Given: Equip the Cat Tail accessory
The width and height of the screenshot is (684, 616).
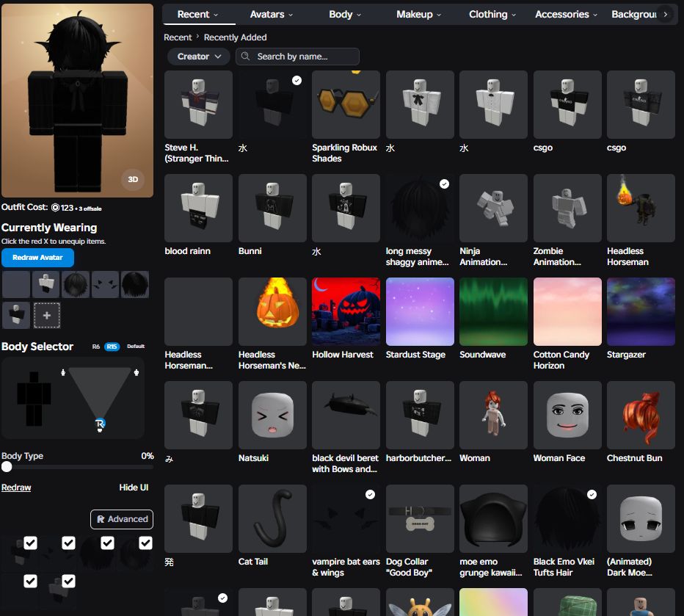Looking at the screenshot, I should (x=272, y=518).
